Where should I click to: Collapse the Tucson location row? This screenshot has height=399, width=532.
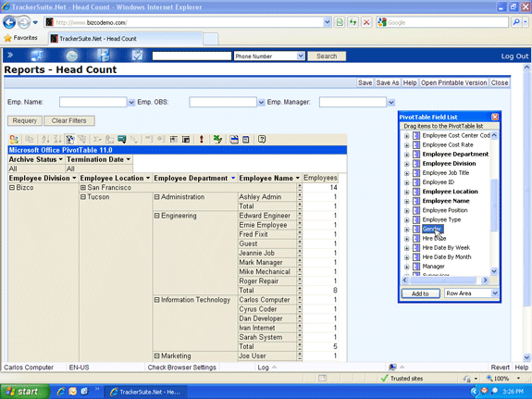82,197
